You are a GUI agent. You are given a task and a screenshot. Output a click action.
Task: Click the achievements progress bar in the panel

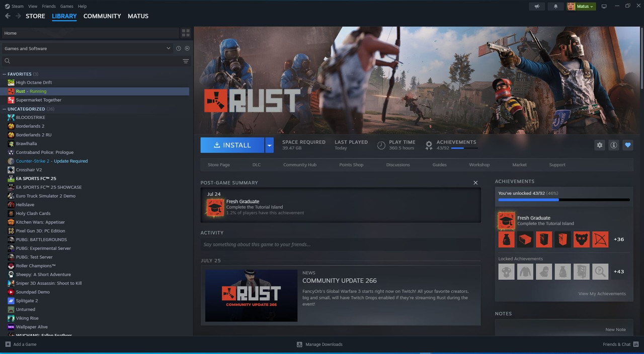(x=564, y=200)
